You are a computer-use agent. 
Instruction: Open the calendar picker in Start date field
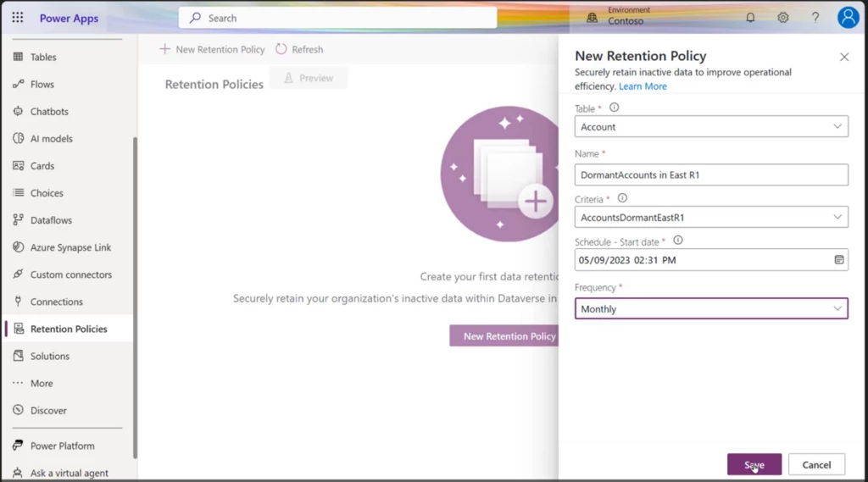click(x=838, y=259)
